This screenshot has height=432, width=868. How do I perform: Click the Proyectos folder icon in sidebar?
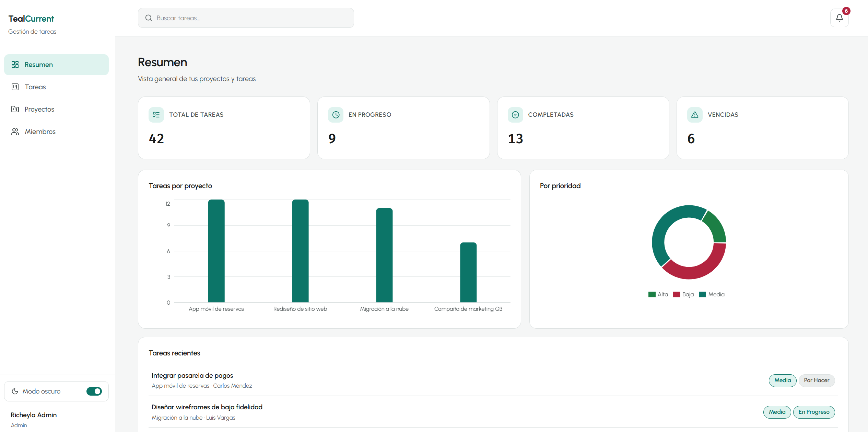pos(15,109)
